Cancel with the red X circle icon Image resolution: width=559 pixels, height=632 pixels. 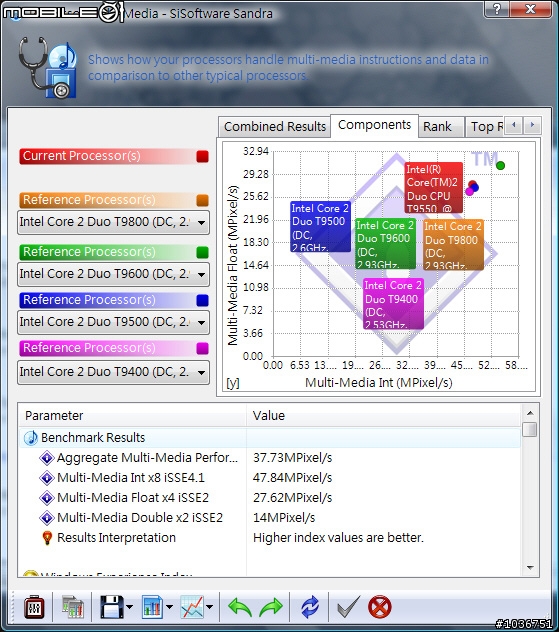point(380,607)
